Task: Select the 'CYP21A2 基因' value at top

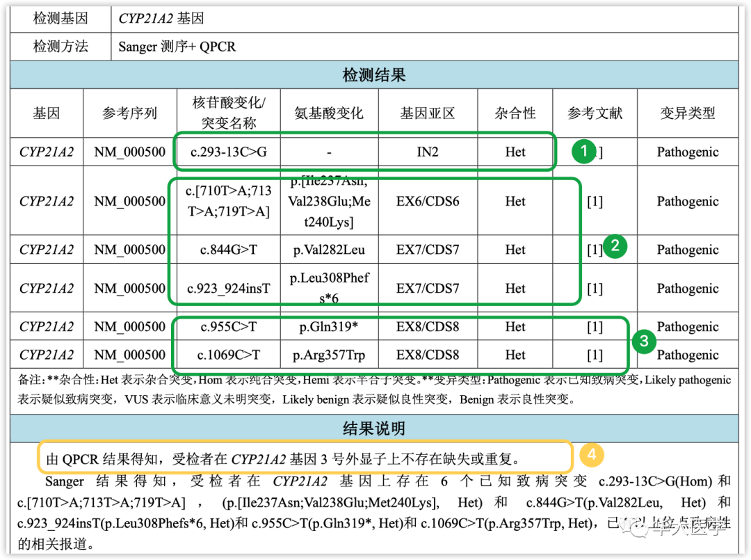Action: [x=161, y=19]
